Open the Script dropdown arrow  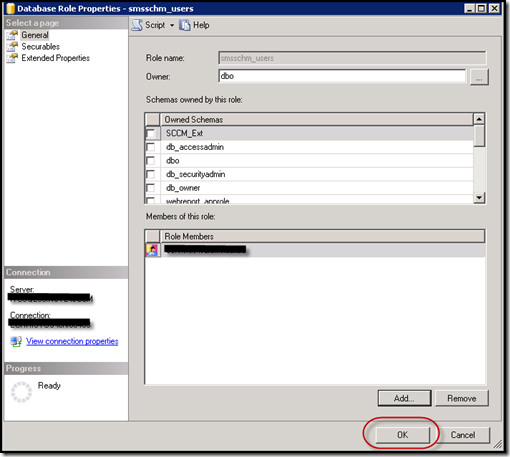(172, 25)
